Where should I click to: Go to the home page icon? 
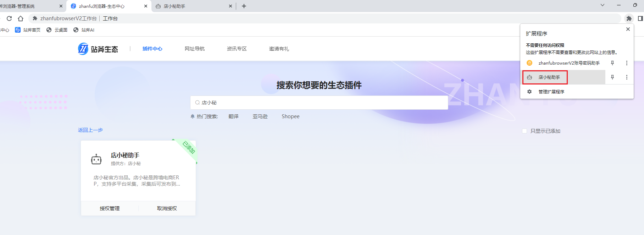(x=21, y=18)
